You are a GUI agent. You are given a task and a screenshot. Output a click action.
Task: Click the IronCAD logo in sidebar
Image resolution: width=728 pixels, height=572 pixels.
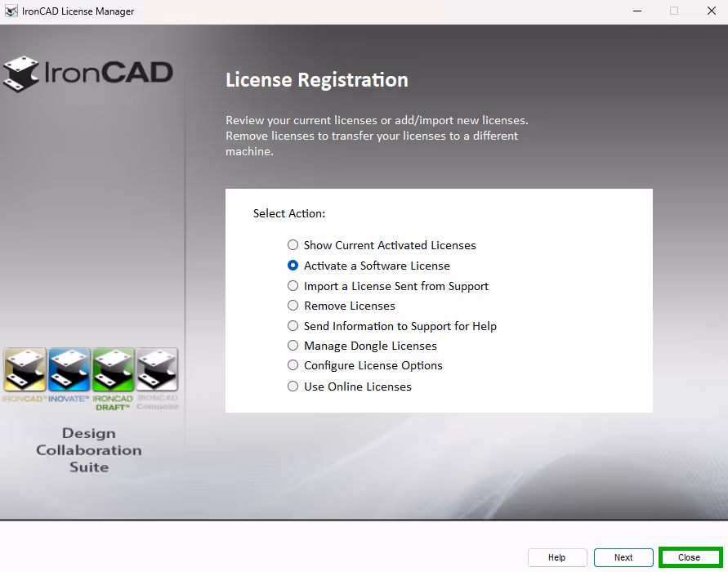tap(88, 74)
